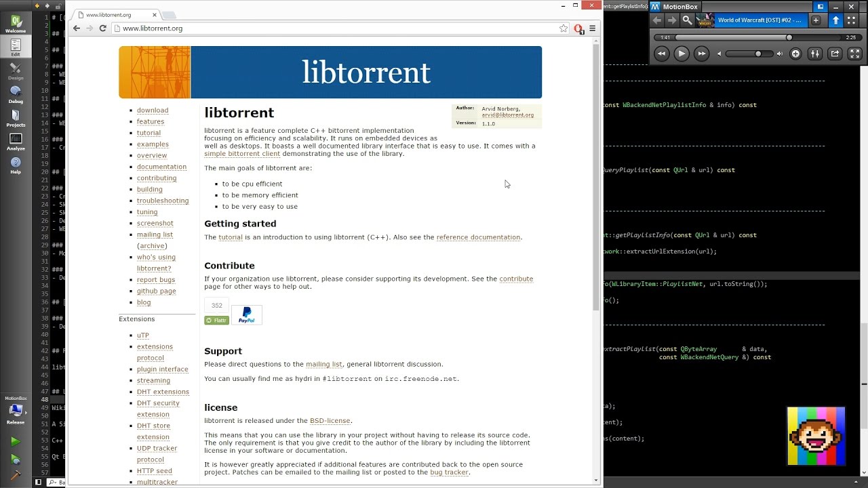
Task: Bookmark page with star icon
Action: [564, 28]
